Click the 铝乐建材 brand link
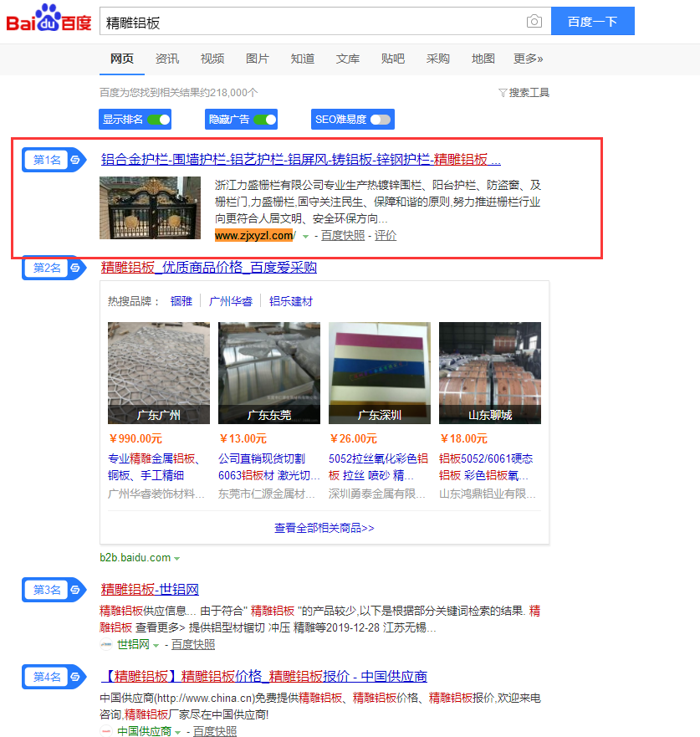Viewport: 700px width, 737px height. click(x=291, y=301)
